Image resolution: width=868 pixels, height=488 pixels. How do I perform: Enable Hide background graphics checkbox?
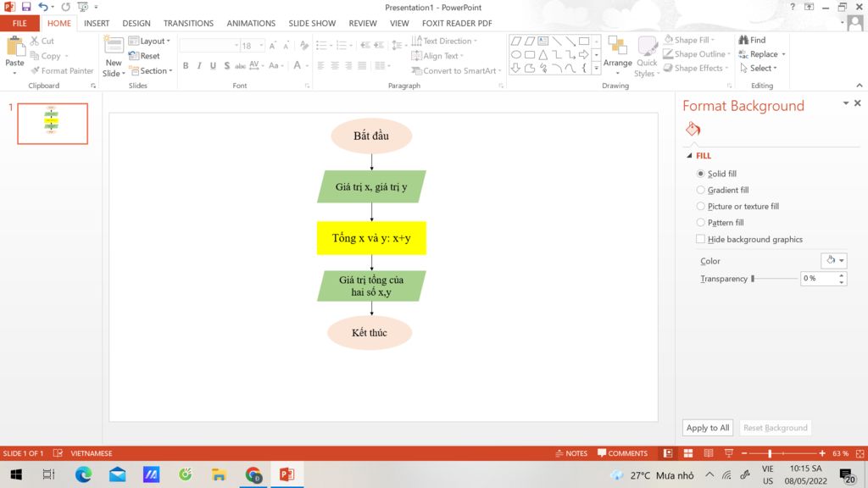coord(701,240)
